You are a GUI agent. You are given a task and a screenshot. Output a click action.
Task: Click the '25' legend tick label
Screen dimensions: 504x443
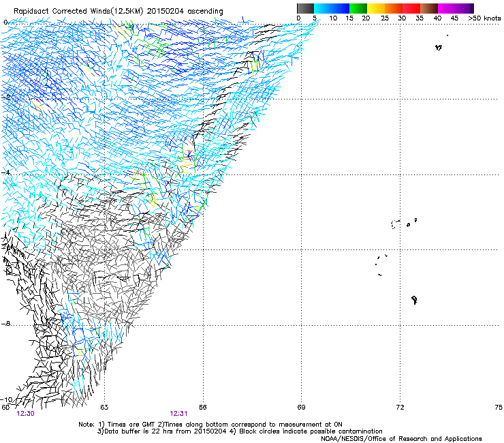click(384, 18)
